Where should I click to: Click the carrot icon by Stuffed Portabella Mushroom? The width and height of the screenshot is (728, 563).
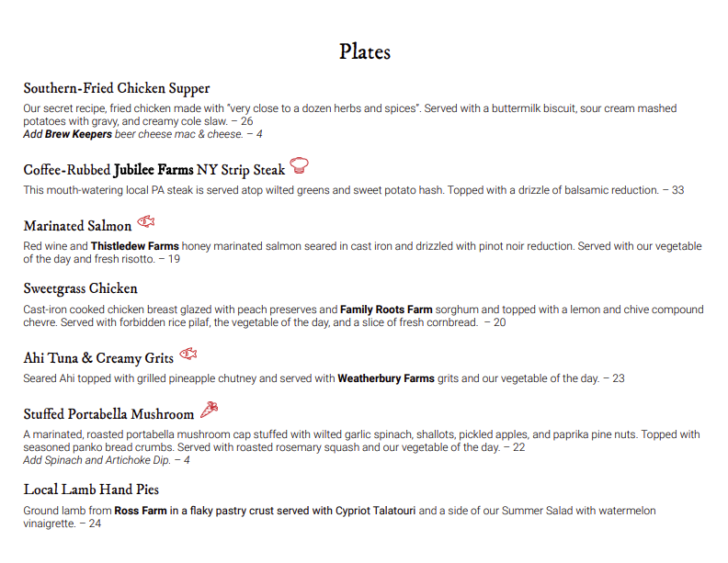[x=210, y=409]
